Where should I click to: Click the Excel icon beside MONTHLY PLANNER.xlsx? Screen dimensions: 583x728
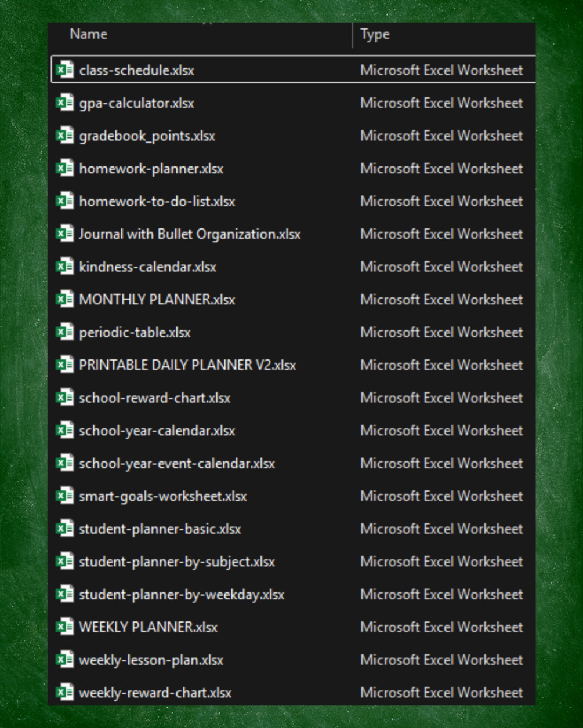pos(64,300)
